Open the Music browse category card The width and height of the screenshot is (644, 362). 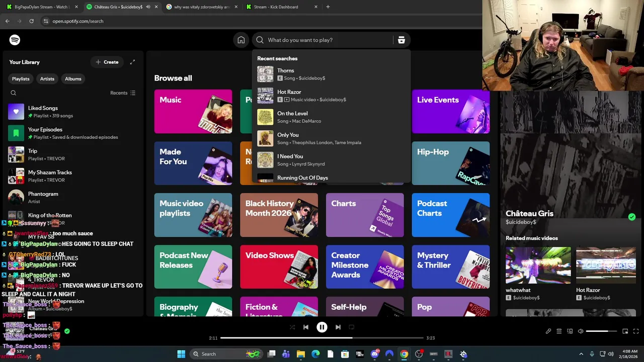click(193, 112)
